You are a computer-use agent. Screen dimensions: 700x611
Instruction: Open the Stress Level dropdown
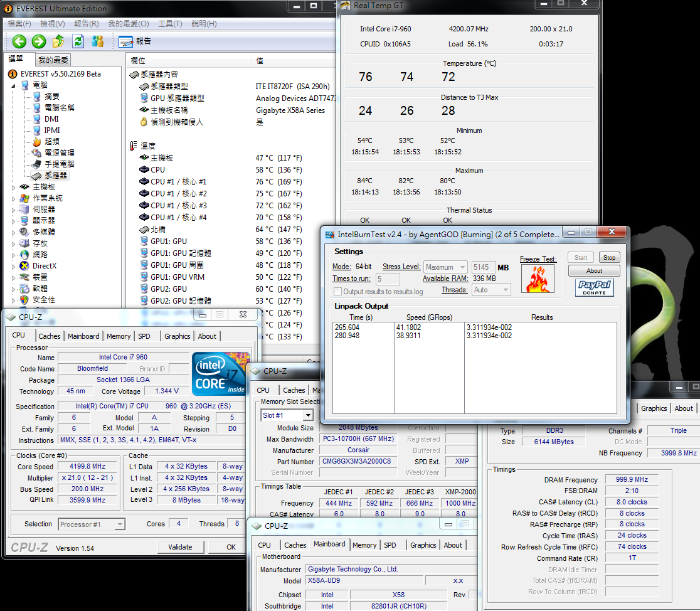point(445,267)
